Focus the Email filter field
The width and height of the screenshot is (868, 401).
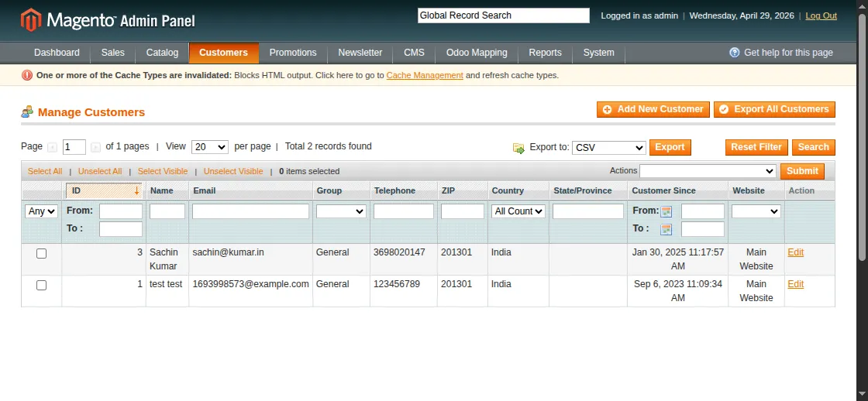click(x=251, y=211)
